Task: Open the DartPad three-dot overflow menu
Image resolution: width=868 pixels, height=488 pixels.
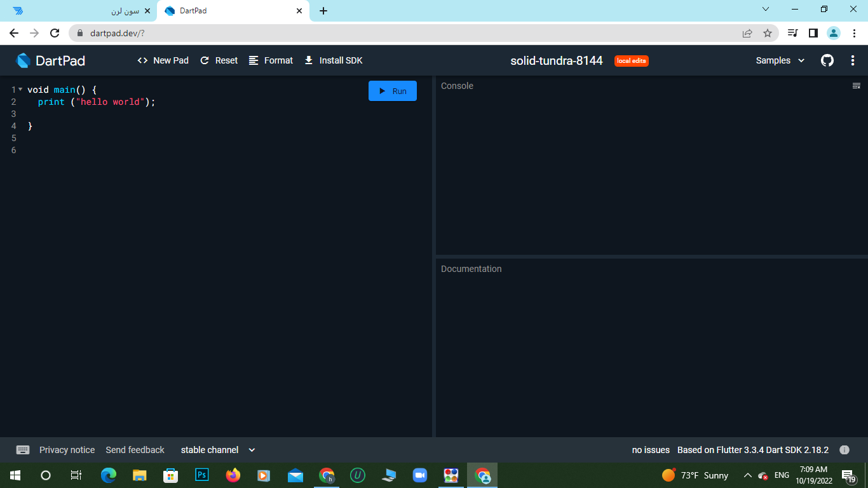Action: click(853, 60)
